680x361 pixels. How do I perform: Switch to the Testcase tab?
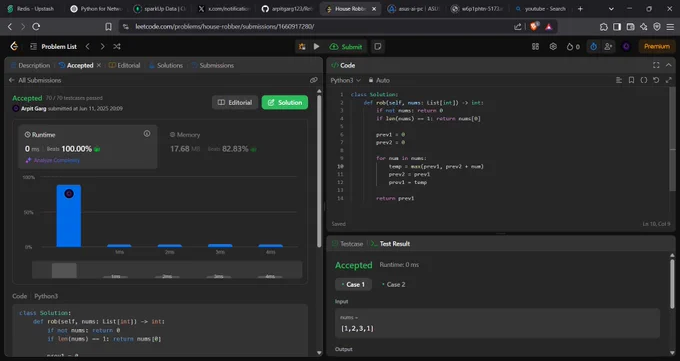347,244
